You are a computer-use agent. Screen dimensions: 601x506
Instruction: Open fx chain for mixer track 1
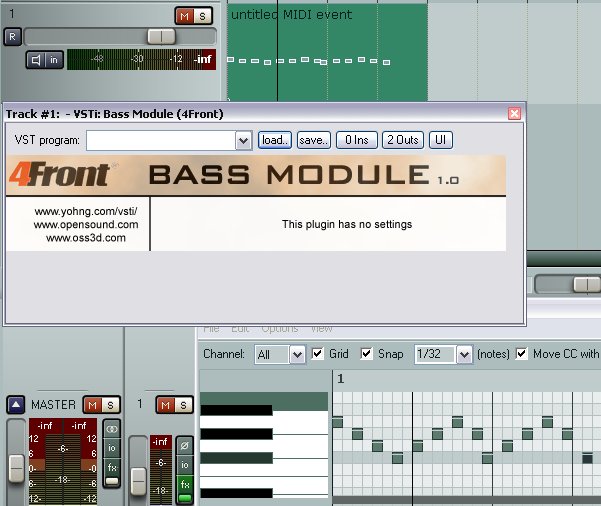pyautogui.click(x=185, y=485)
